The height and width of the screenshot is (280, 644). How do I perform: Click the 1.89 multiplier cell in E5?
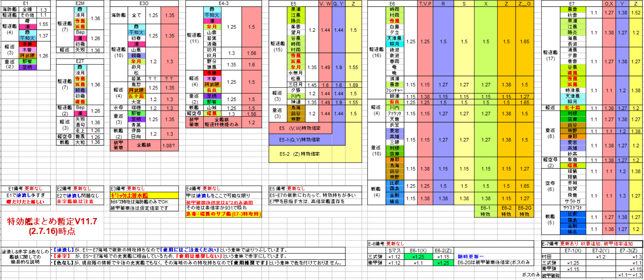click(353, 85)
